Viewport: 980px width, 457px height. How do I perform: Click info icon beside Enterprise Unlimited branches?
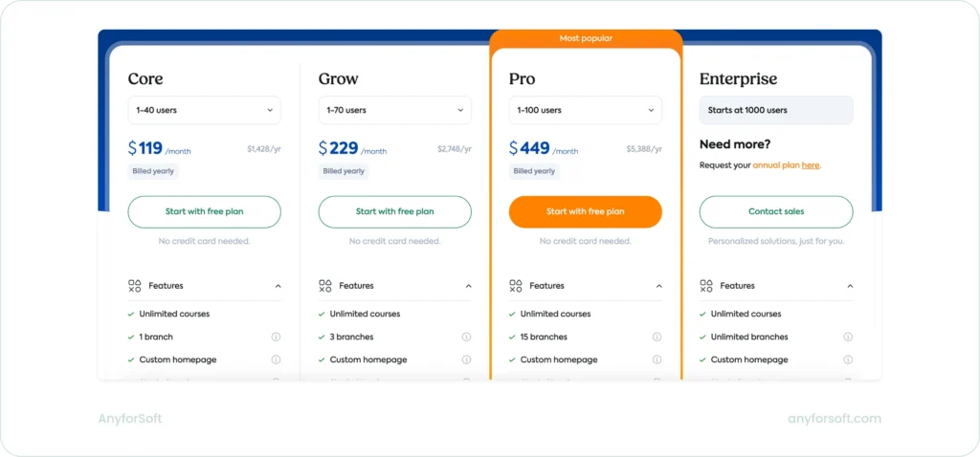point(848,337)
